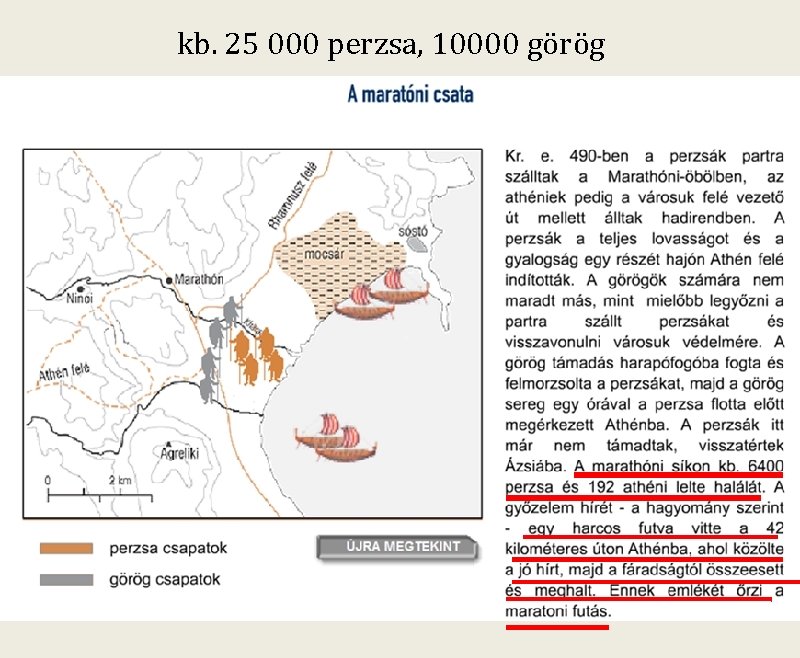The width and height of the screenshot is (800, 658).
Task: Click the 'mocsár' swamp label
Action: point(324,254)
